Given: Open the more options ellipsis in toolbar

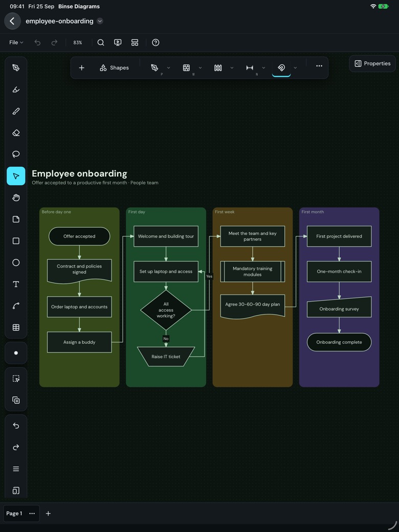Looking at the screenshot, I should pyautogui.click(x=319, y=66).
